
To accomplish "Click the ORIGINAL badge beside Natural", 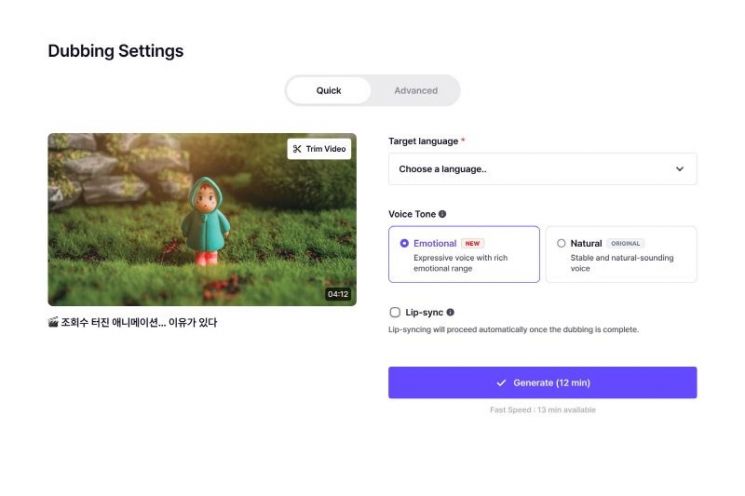I will (x=625, y=243).
